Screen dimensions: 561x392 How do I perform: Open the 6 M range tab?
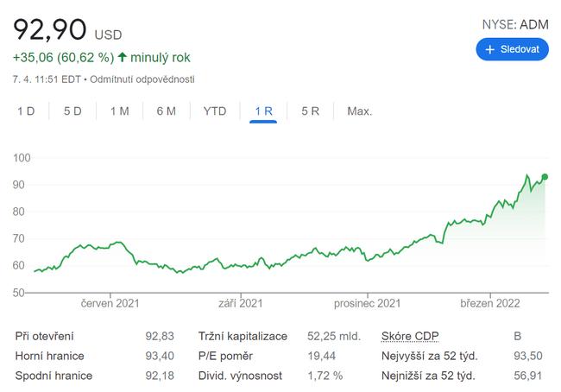pos(166,111)
